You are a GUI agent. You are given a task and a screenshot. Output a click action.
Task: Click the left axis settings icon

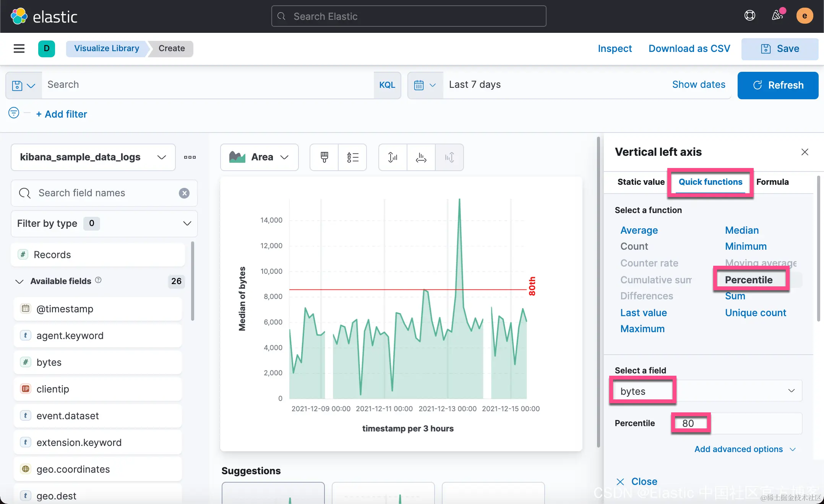click(393, 157)
